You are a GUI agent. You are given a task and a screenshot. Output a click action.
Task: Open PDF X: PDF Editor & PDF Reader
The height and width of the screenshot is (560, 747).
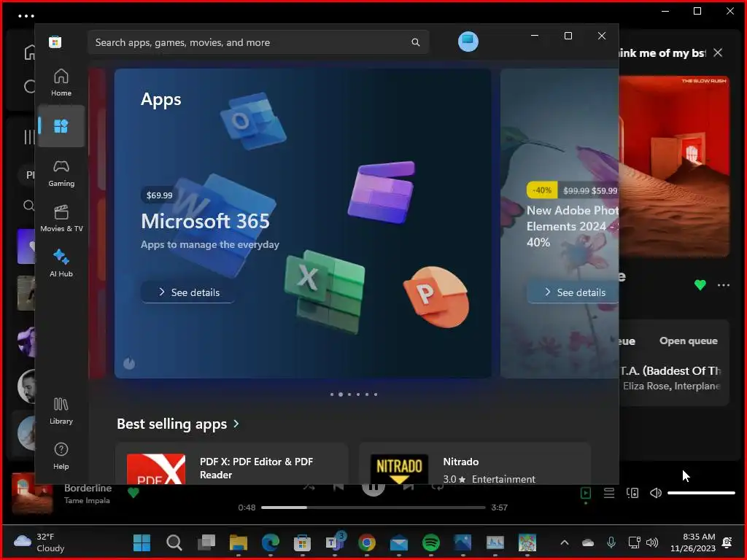click(231, 464)
